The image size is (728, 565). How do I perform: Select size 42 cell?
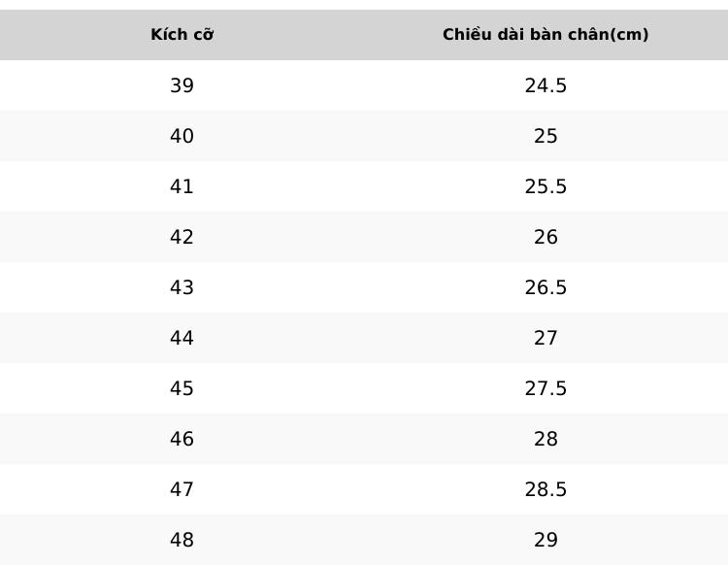pyautogui.click(x=182, y=237)
